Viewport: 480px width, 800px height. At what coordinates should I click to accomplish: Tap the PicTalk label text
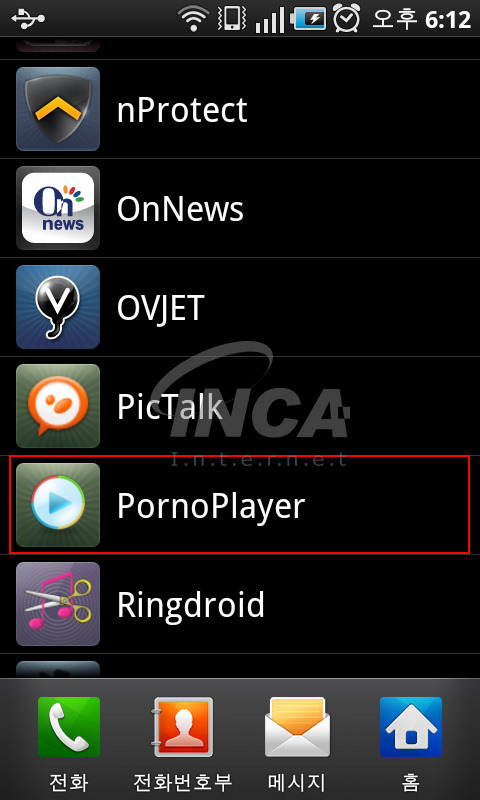click(x=170, y=406)
